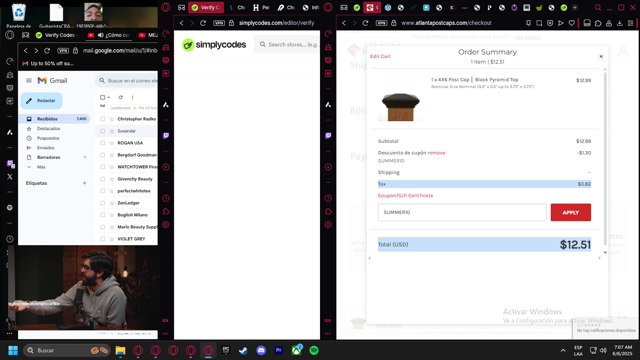This screenshot has width=640, height=360.
Task: Refresh the Gmail inbox list
Action: coord(120,98)
